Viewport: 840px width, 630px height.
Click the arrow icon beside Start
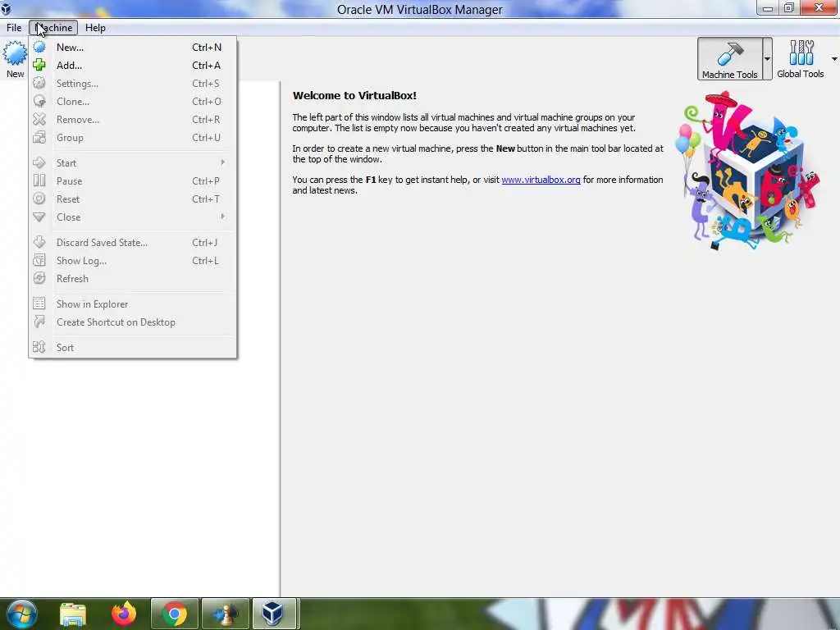click(39, 163)
